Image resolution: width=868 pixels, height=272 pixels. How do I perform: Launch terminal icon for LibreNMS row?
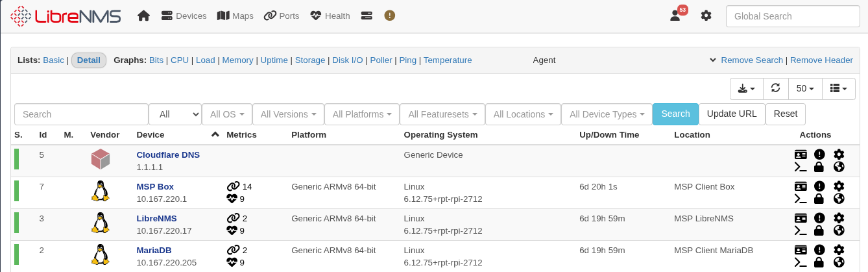801,230
